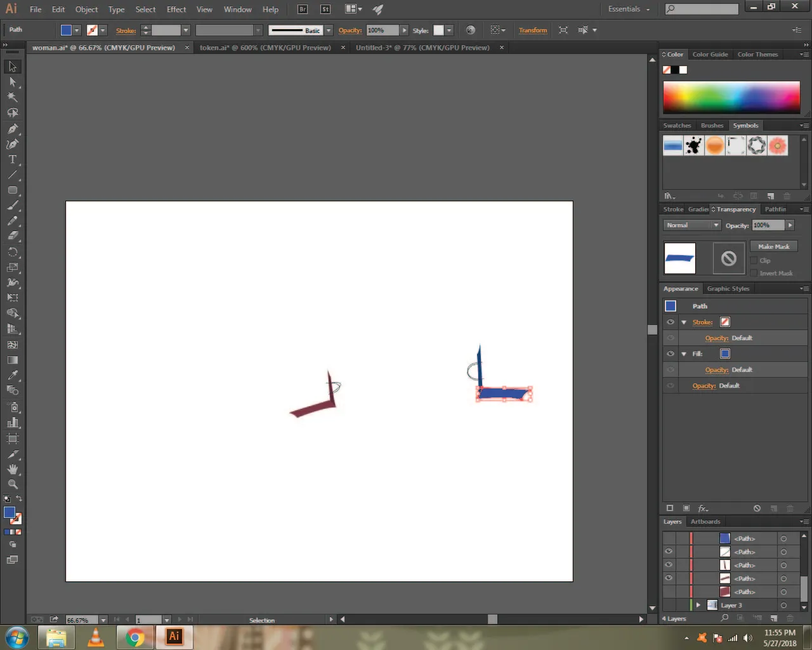Click the Transform link in control bar

533,30
